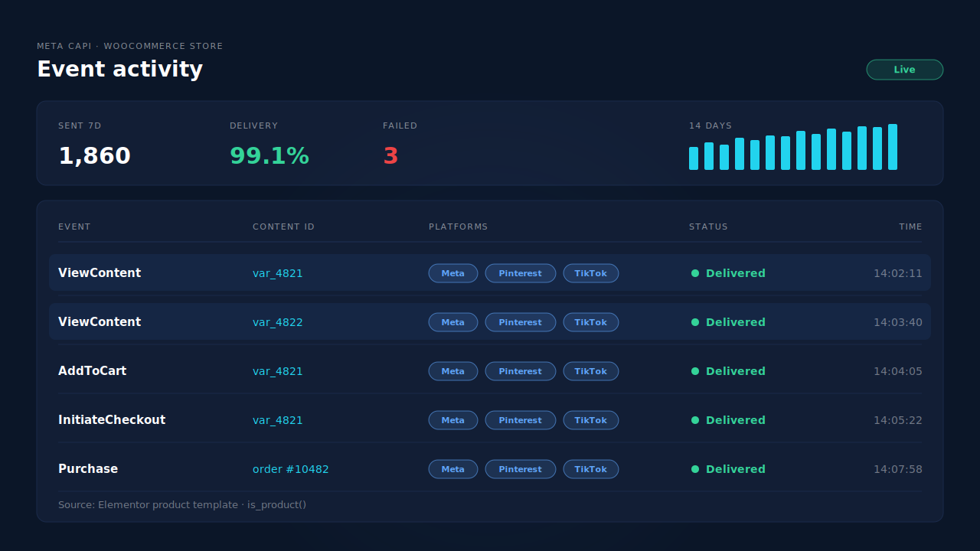
Task: Click the Elementor product template source note
Action: pyautogui.click(x=182, y=505)
